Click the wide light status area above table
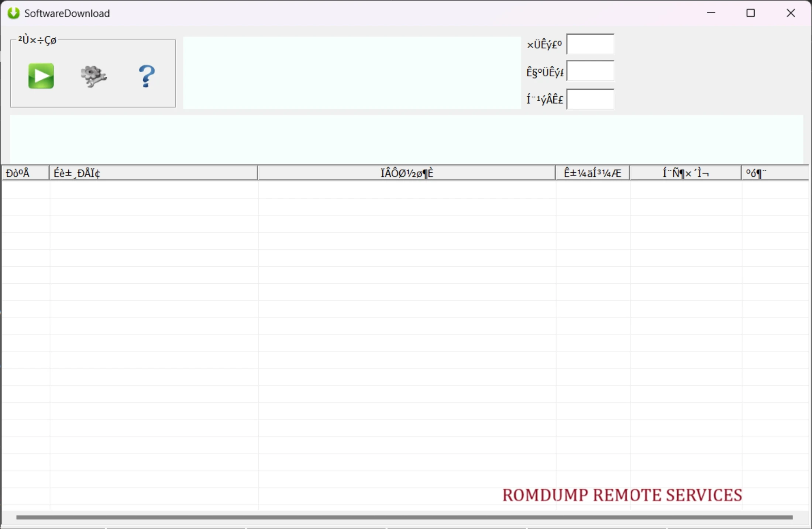Image resolution: width=812 pixels, height=529 pixels. tap(406, 139)
